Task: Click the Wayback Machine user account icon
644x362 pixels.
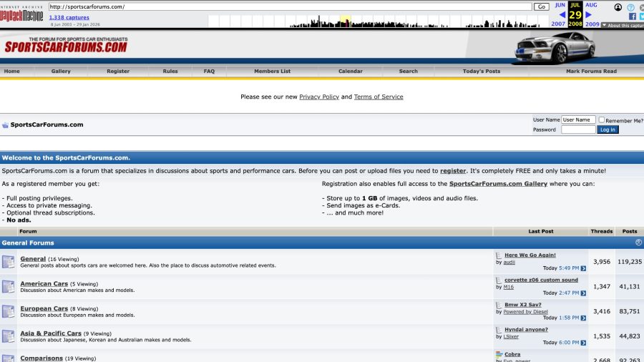Action: (618, 7)
